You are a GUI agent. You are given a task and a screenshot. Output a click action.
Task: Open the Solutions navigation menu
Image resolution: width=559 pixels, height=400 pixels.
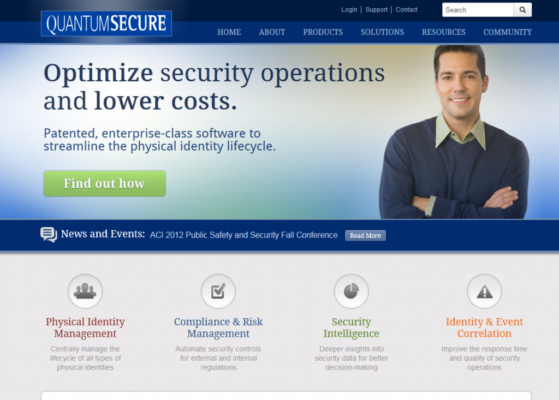click(382, 32)
